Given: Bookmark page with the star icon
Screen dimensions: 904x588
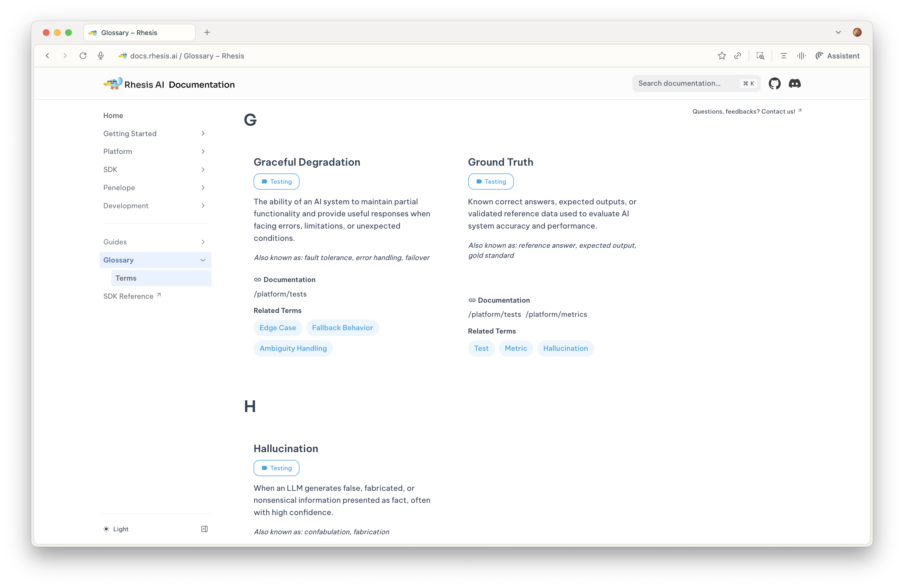Looking at the screenshot, I should tap(722, 56).
